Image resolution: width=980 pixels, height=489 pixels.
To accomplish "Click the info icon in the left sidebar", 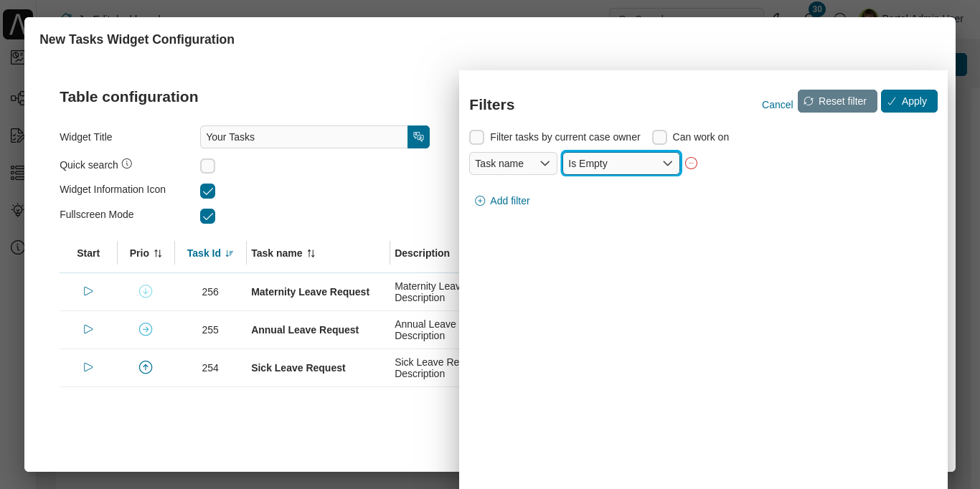I will [x=18, y=247].
